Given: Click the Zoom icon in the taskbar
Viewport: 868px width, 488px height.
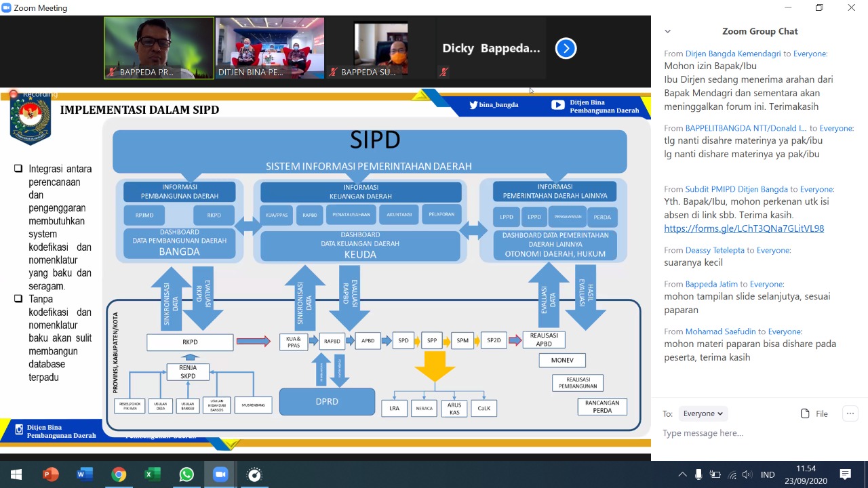Looking at the screenshot, I should (220, 474).
